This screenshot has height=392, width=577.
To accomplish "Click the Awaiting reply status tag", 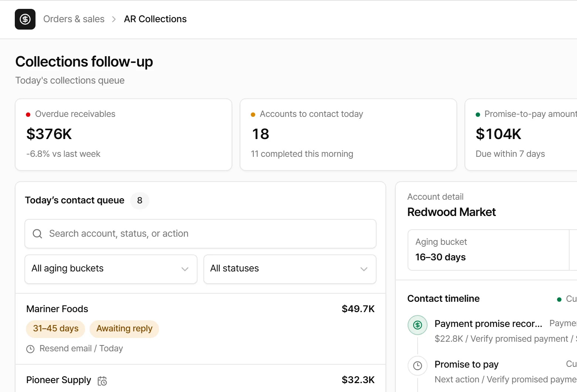I will click(x=124, y=329).
